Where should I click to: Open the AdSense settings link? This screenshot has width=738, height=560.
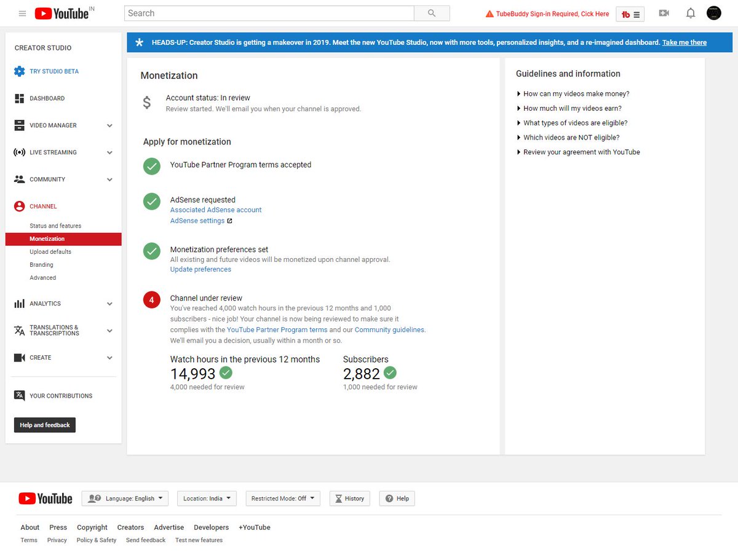(197, 221)
